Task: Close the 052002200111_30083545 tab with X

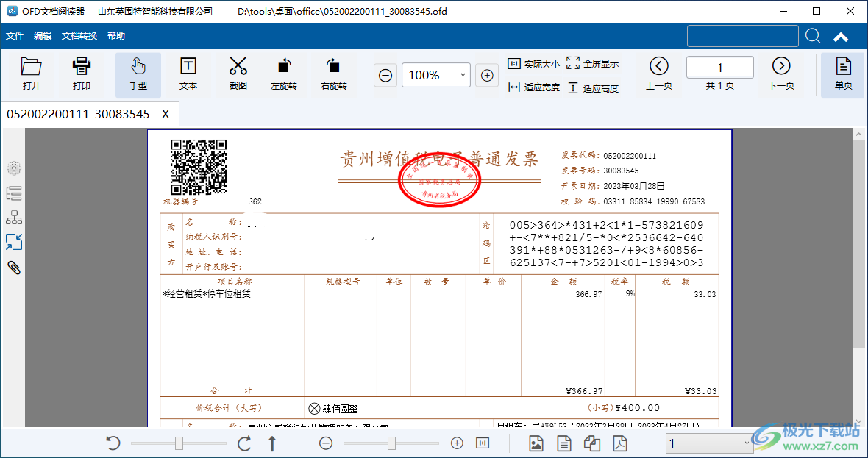Action: click(166, 115)
